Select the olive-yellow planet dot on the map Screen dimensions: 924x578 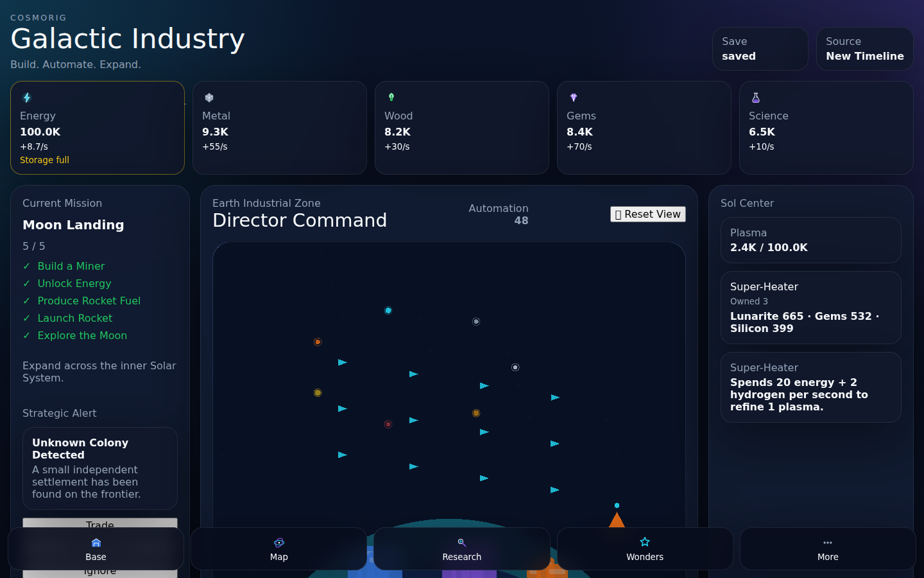(x=318, y=393)
